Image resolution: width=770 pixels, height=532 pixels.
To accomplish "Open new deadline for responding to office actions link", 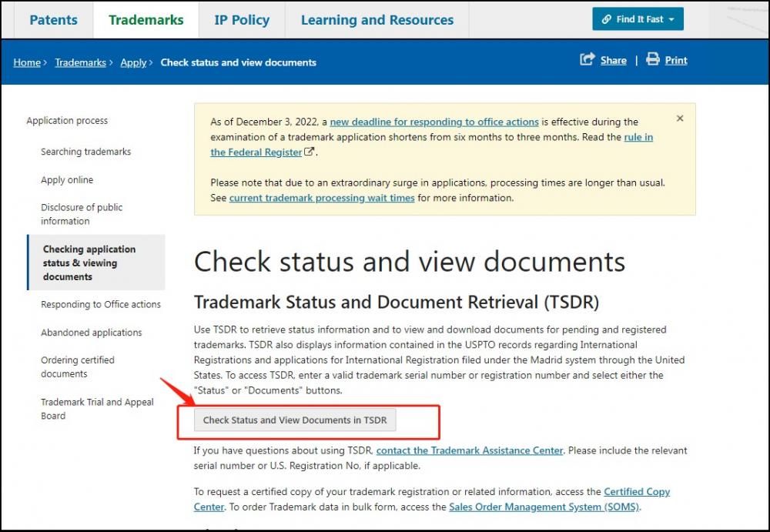I will [x=434, y=122].
